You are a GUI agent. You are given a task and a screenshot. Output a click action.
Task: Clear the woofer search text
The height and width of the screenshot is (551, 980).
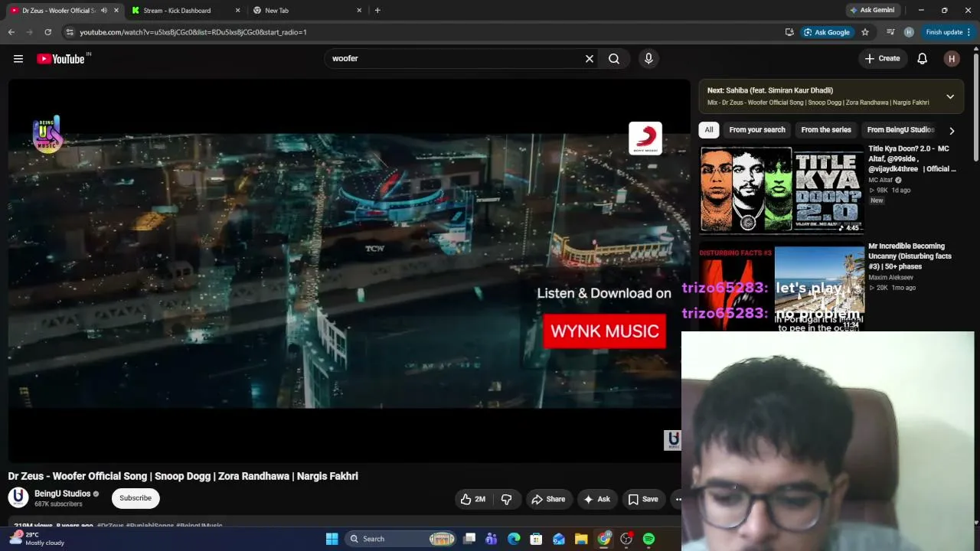pos(590,59)
